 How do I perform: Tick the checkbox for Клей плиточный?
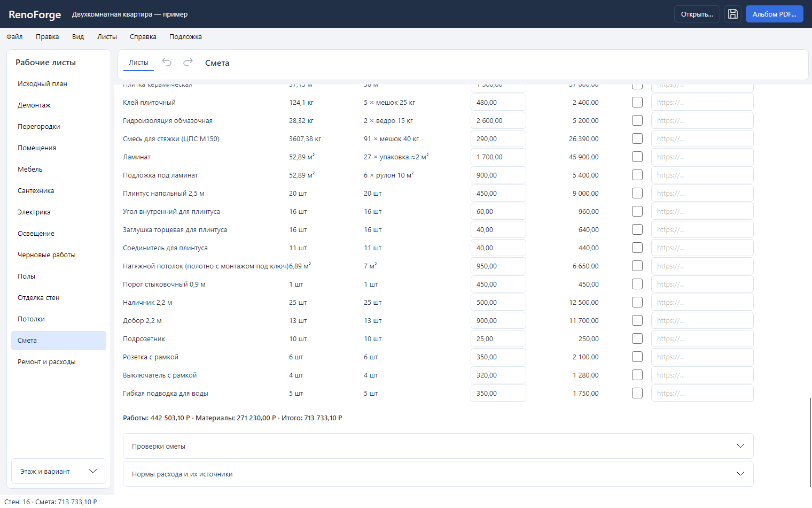coord(637,102)
